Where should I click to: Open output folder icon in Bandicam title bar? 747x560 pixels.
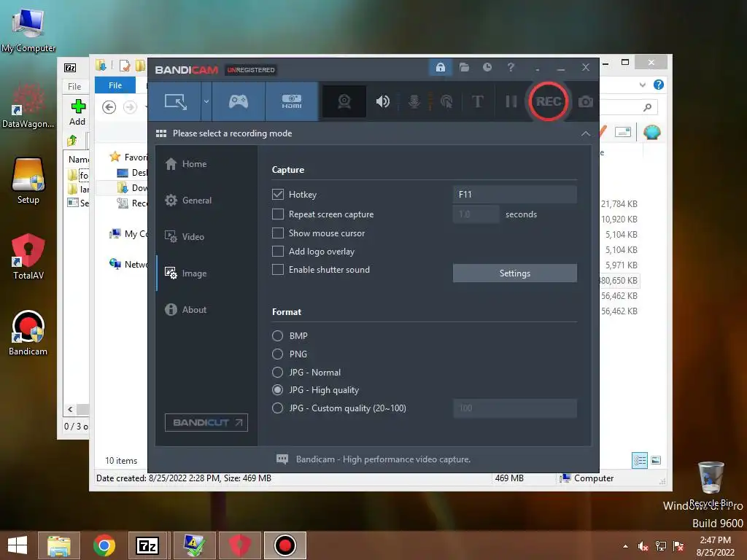coord(464,67)
